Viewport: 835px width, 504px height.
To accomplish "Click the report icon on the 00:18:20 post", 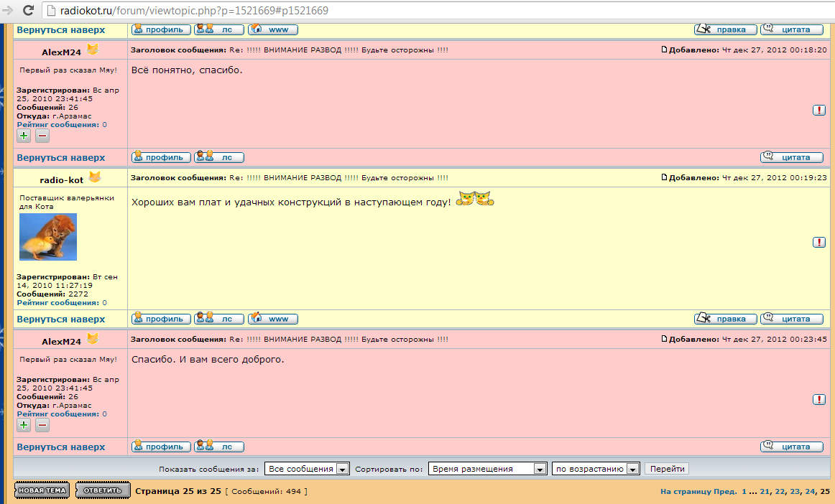I will pos(819,110).
